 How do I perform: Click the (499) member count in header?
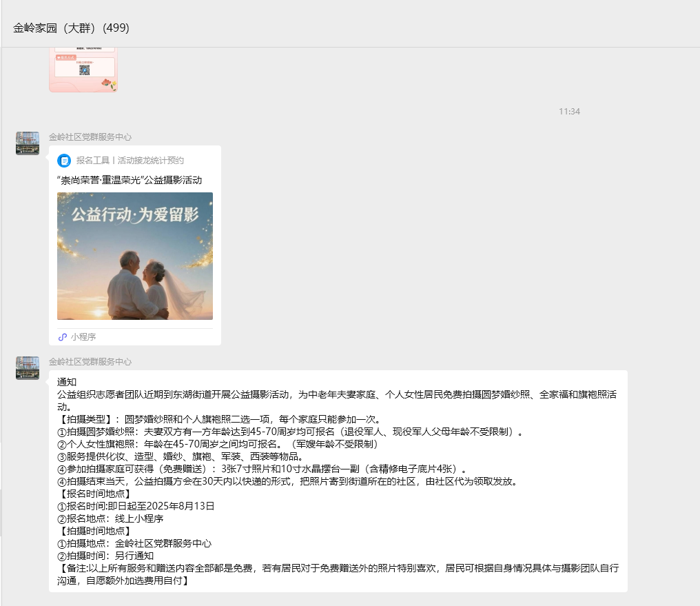(116, 28)
